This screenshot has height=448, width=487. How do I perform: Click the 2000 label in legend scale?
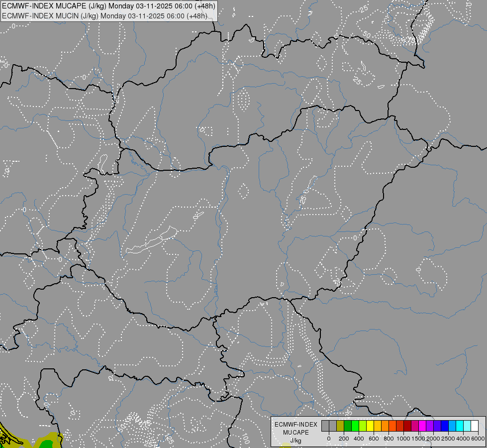click(x=433, y=439)
